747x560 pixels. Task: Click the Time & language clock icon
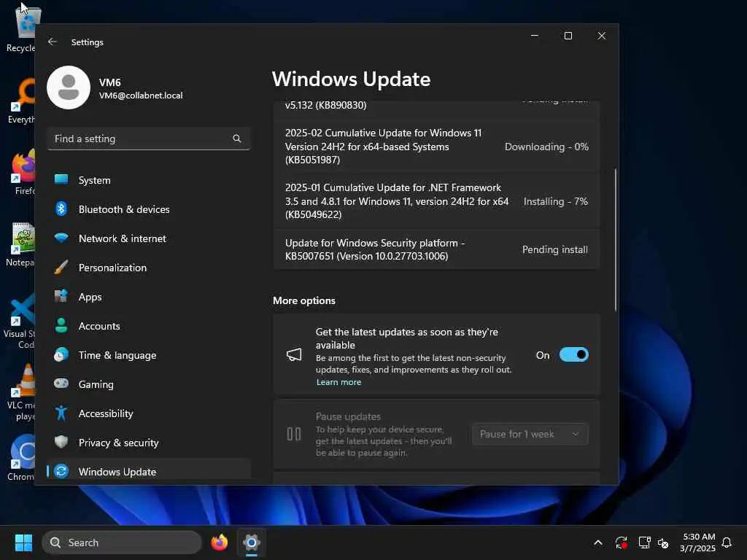click(x=61, y=355)
